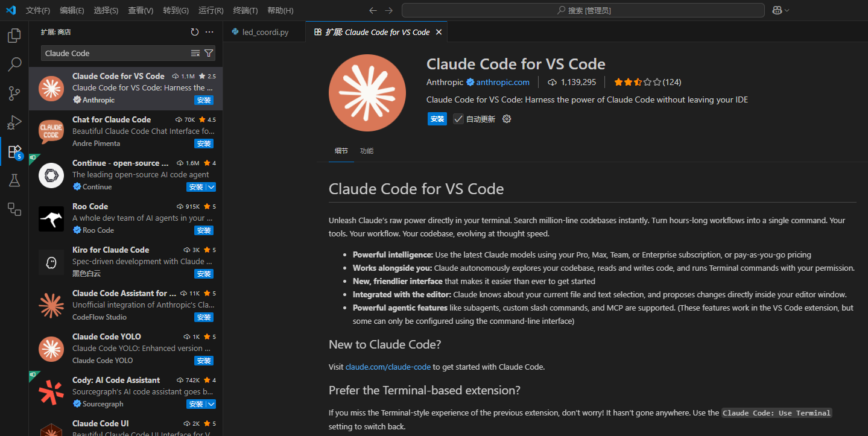Expand install dropdown for Cody AI Code Assistant
The image size is (868, 436).
211,404
